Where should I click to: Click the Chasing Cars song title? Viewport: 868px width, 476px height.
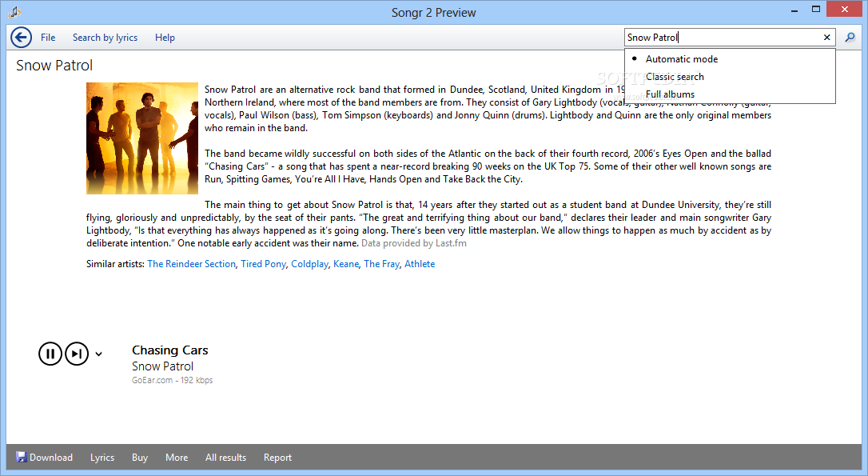pos(170,350)
